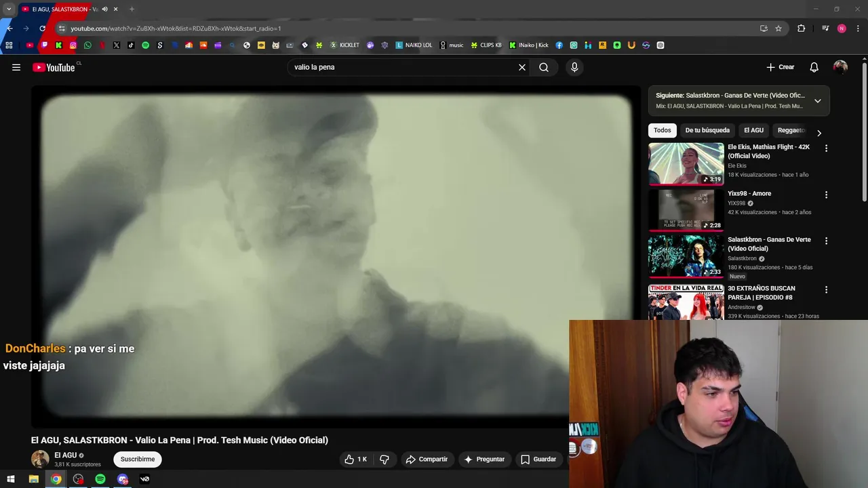Viewport: 868px width, 488px height.
Task: Open the Instagram bookmark
Action: pyautogui.click(x=73, y=45)
